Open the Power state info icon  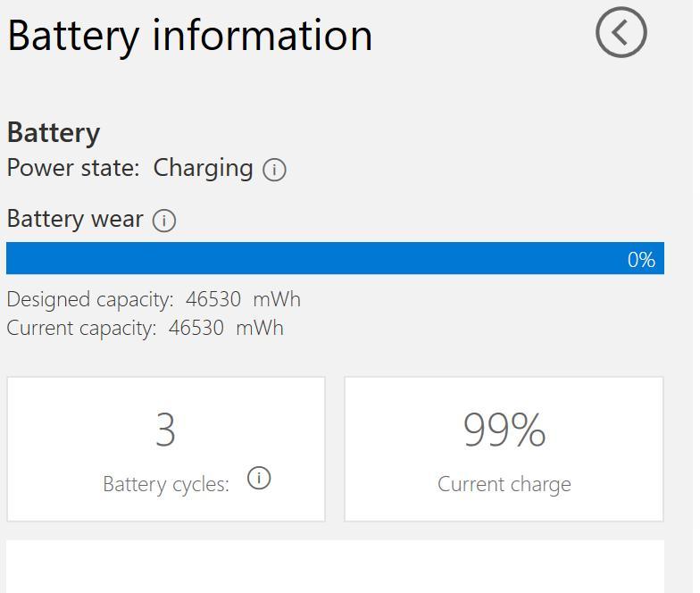[275, 170]
